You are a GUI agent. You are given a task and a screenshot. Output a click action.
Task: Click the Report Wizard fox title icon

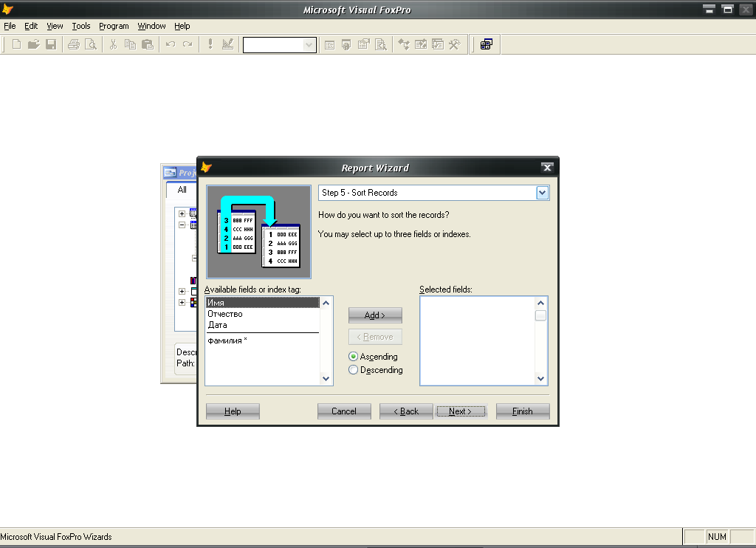(207, 168)
